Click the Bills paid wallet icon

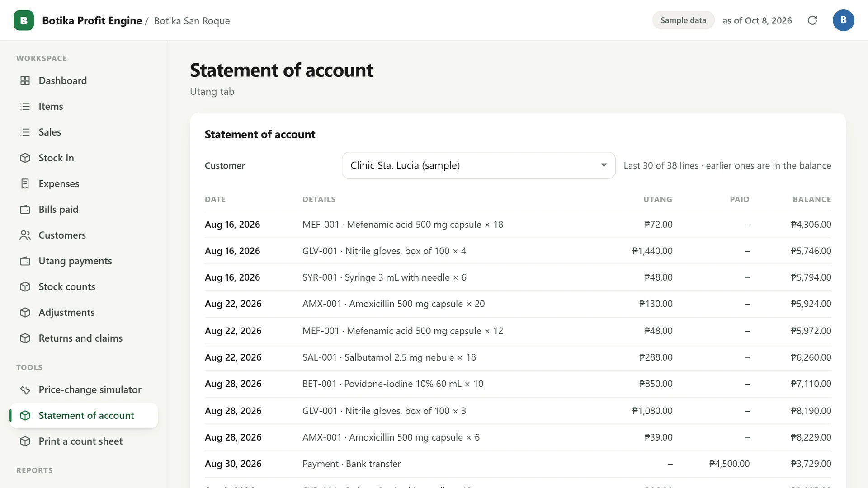(x=25, y=209)
